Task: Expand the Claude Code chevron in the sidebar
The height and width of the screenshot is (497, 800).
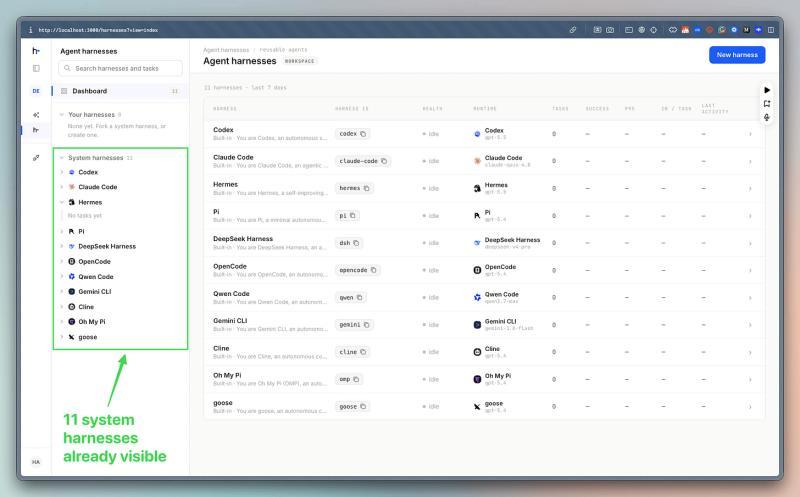Action: [x=62, y=187]
